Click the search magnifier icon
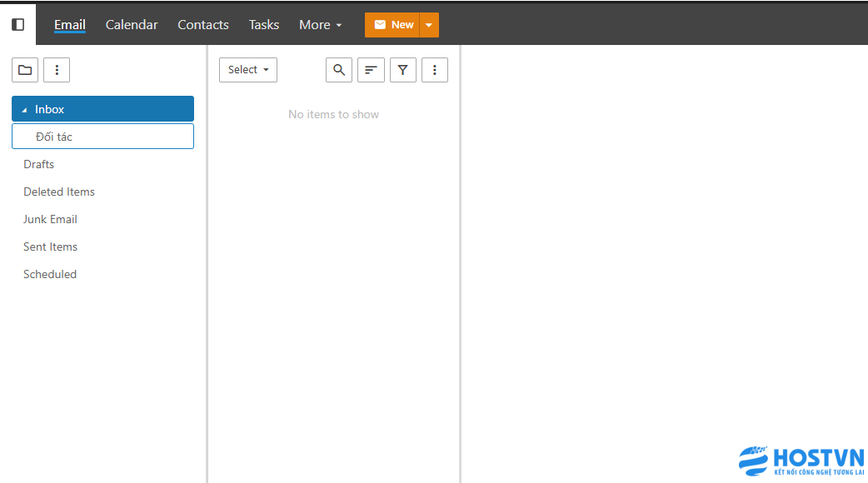This screenshot has height=483, width=868. [339, 70]
